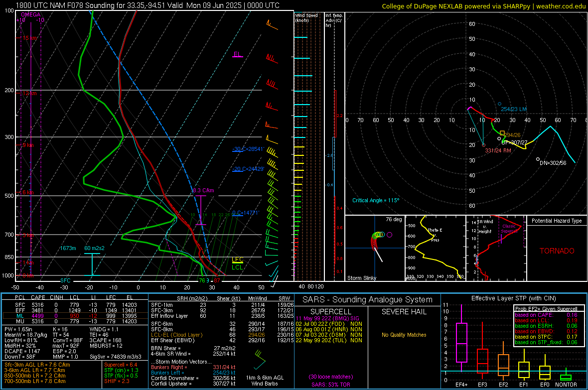
Task: Select the SEVERE HAIL column header
Action: [404, 312]
